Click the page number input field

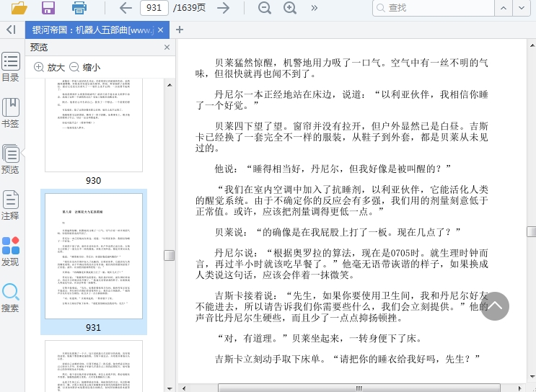click(x=151, y=8)
